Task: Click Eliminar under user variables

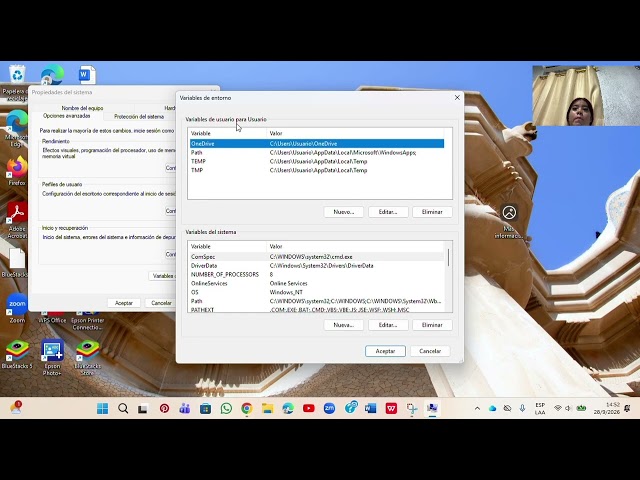Action: point(432,212)
